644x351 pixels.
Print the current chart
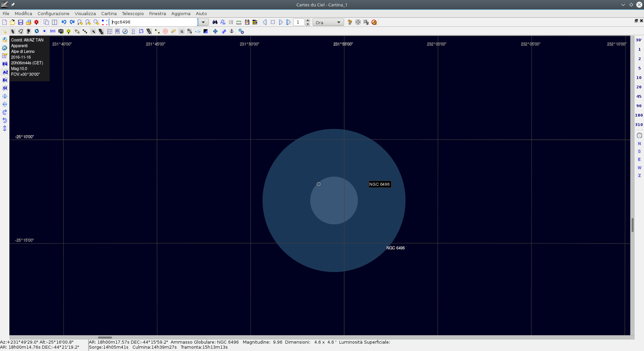(29, 22)
